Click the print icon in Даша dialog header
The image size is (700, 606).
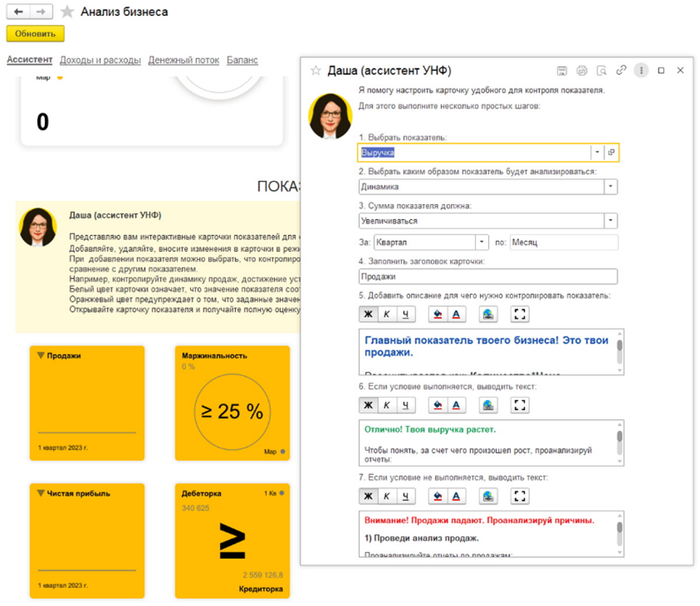[582, 71]
